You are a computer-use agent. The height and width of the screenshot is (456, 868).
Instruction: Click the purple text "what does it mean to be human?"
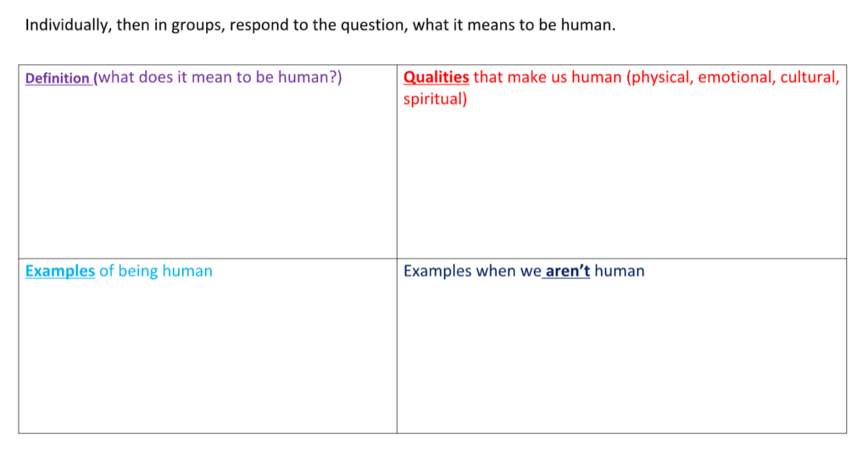(220, 78)
